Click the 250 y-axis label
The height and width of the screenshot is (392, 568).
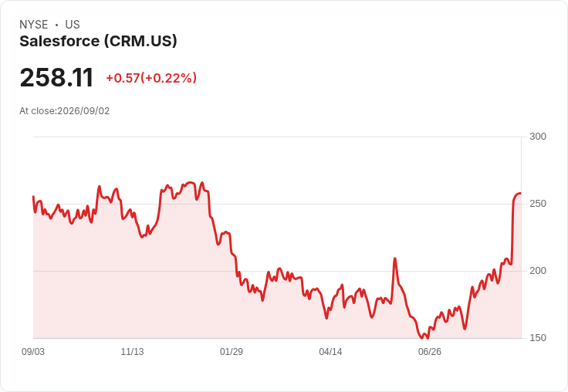pos(538,204)
